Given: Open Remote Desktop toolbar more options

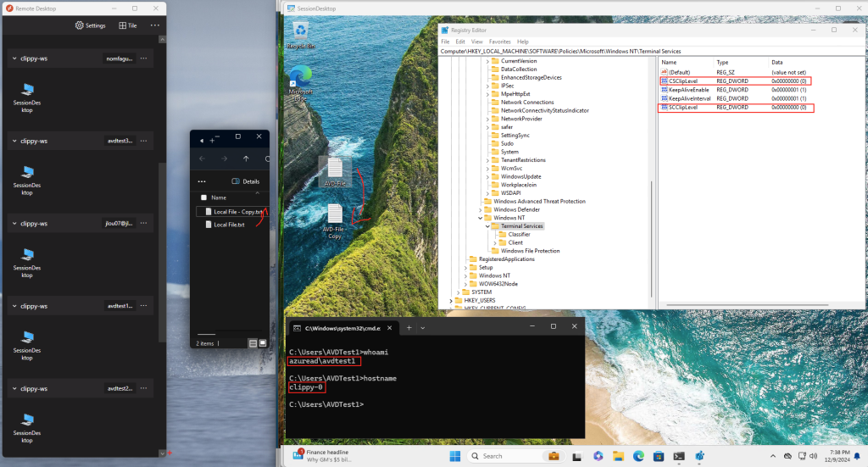Looking at the screenshot, I should (x=155, y=25).
